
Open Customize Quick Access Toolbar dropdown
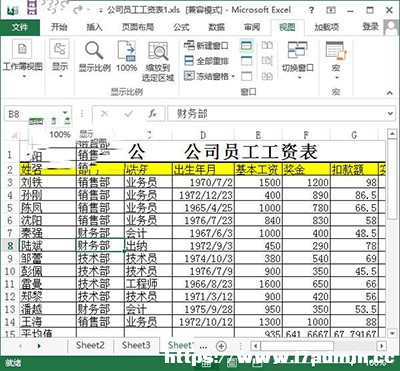pos(101,10)
